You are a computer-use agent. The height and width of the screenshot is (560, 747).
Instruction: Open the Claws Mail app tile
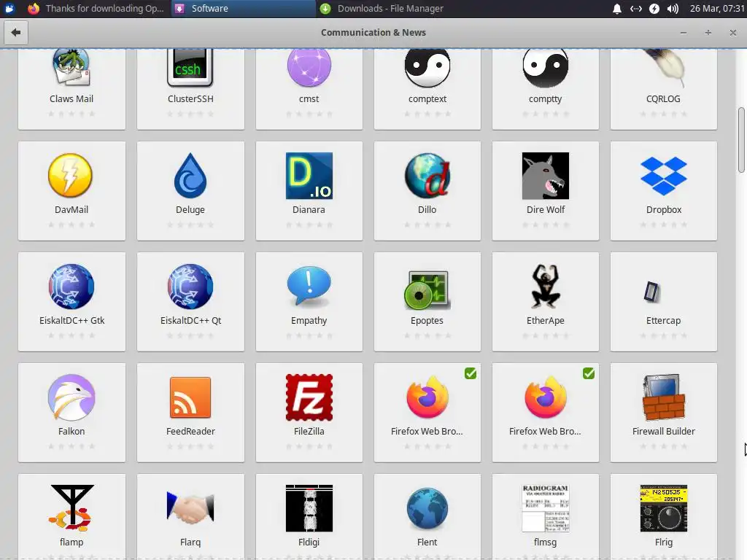coord(71,88)
